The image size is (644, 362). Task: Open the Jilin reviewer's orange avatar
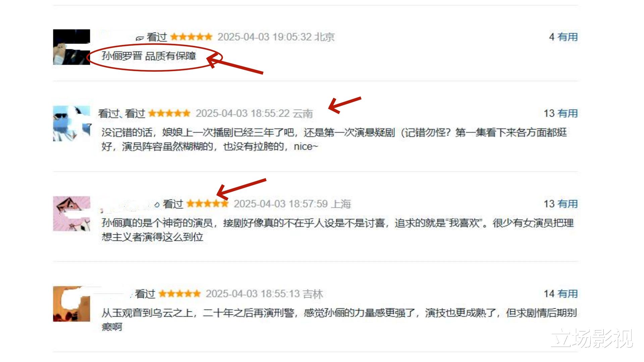point(71,304)
